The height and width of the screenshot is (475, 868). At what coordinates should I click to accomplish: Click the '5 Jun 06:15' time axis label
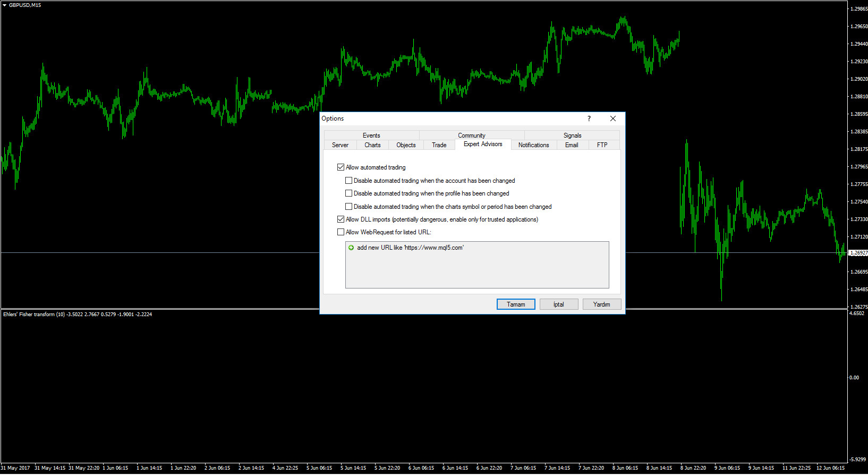click(x=319, y=468)
